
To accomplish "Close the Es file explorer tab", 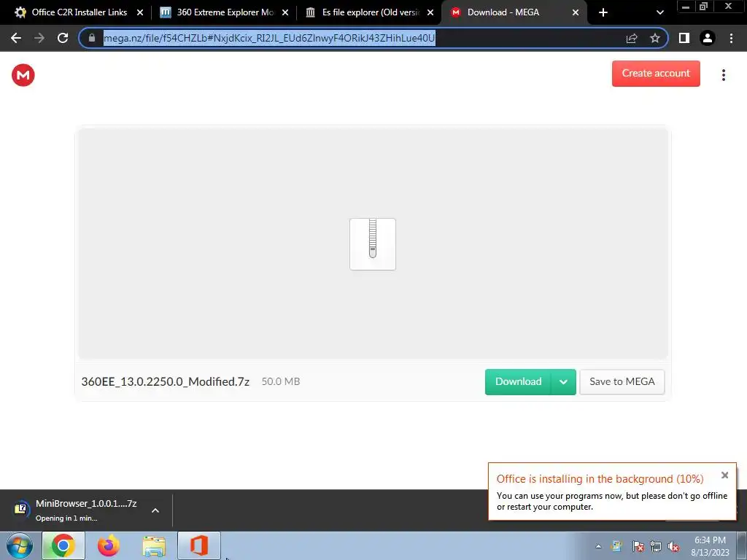I will tap(430, 12).
